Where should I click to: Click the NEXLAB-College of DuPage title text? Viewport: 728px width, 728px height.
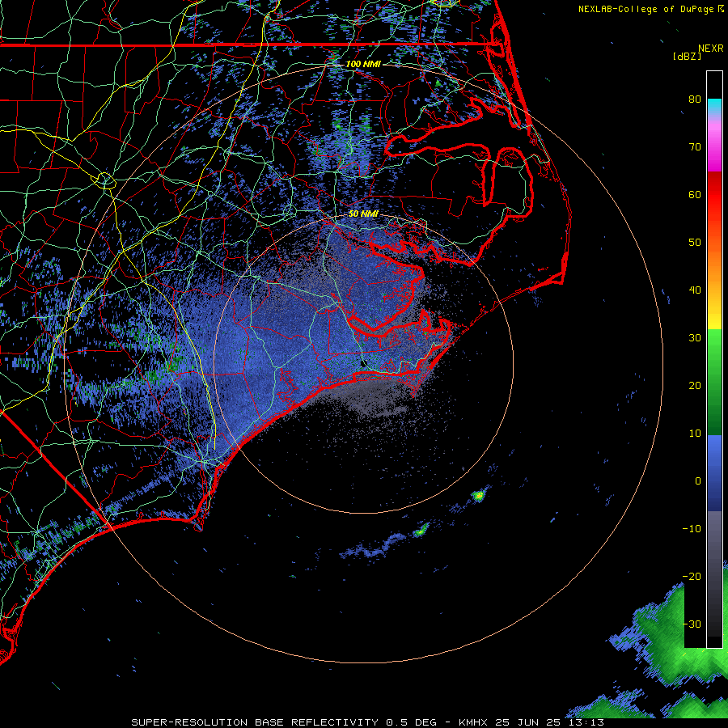click(x=645, y=9)
